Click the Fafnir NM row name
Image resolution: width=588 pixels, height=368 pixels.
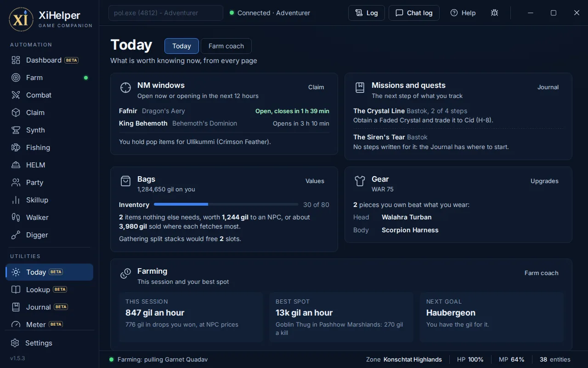coord(128,111)
